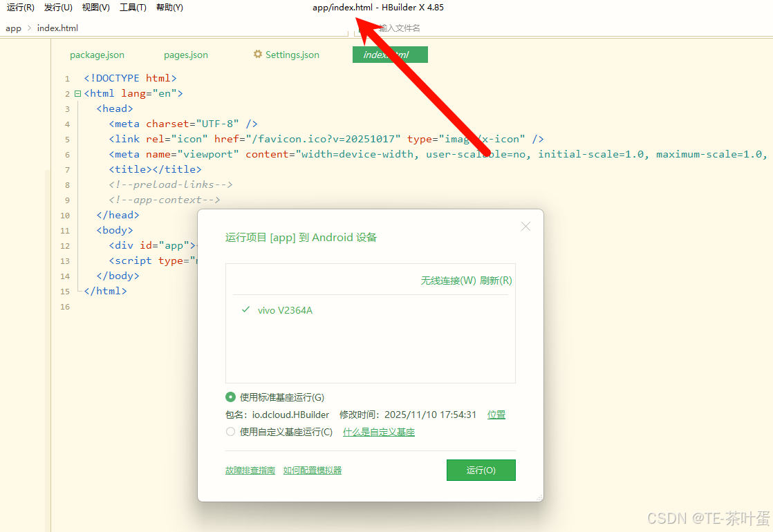This screenshot has width=773, height=532.
Task: Click line number 1 in the gutter
Action: 68,79
